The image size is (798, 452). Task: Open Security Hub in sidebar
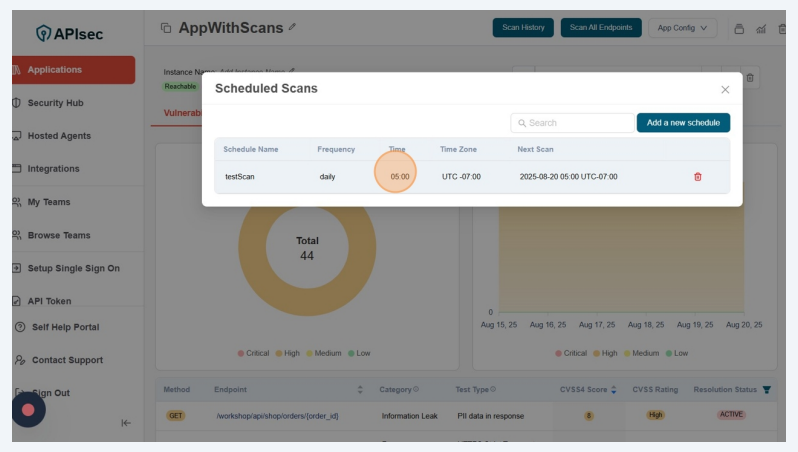(55, 103)
